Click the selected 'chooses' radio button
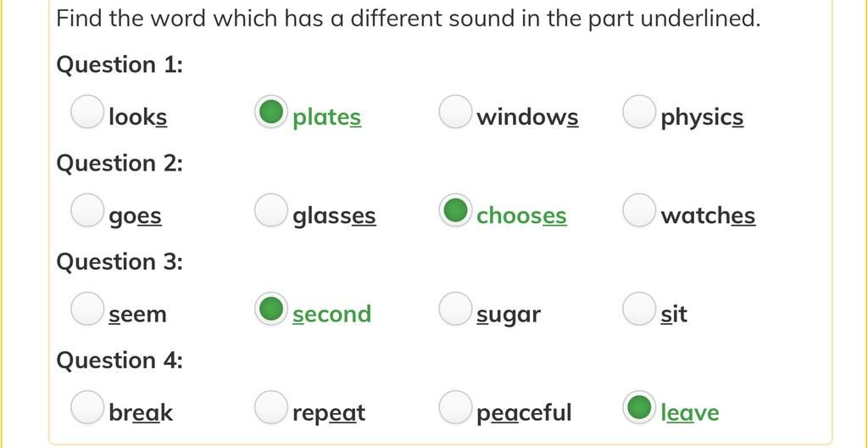This screenshot has width=868, height=448. [x=455, y=210]
